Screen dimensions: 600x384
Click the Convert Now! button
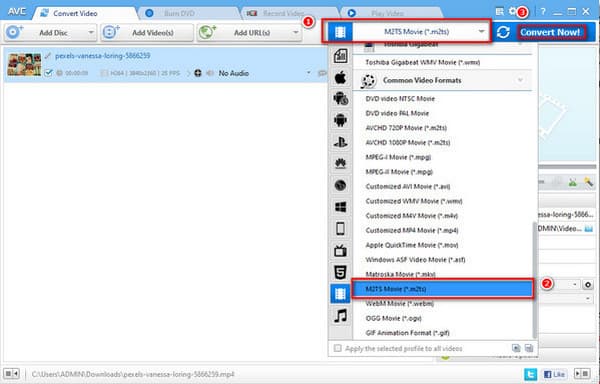550,32
